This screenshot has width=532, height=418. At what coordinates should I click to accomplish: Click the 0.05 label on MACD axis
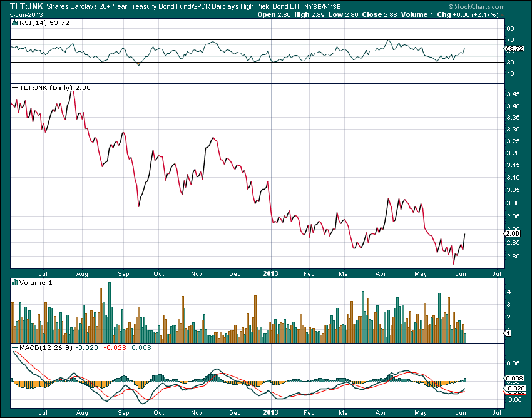coord(513,364)
